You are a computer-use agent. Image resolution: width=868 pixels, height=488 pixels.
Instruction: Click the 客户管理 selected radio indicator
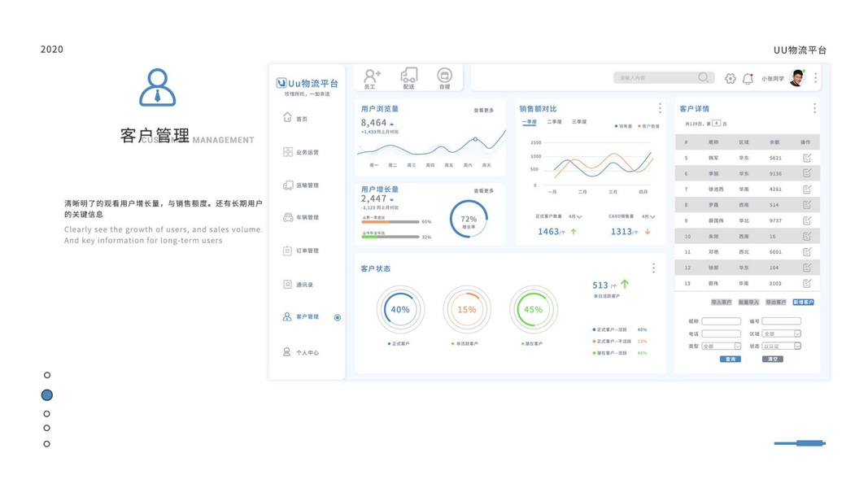pos(337,317)
